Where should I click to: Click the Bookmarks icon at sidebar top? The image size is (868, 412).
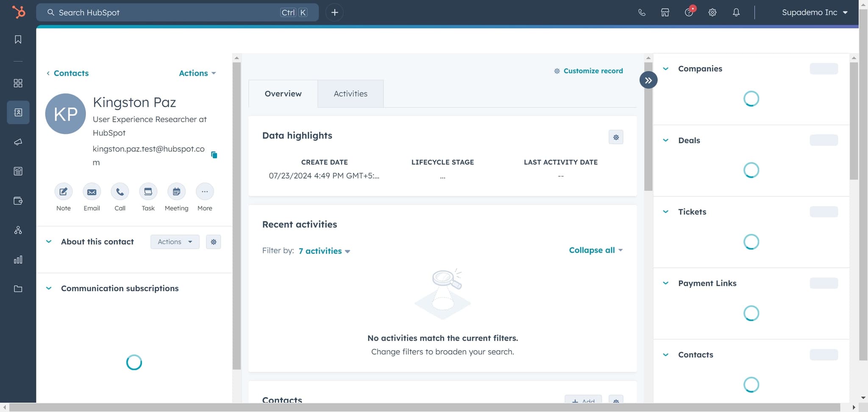point(18,39)
